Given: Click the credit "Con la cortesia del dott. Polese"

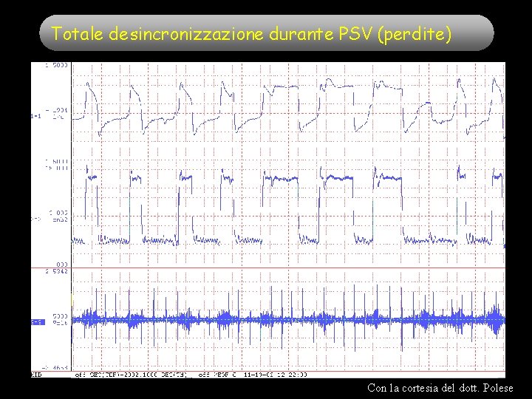Looking at the screenshot, I should [x=440, y=387].
